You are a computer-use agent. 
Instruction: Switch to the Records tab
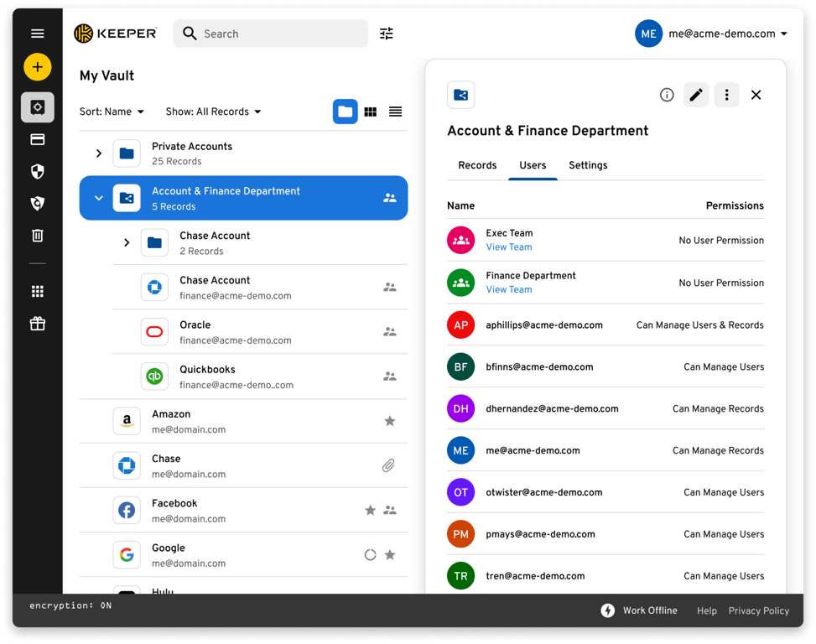477,165
